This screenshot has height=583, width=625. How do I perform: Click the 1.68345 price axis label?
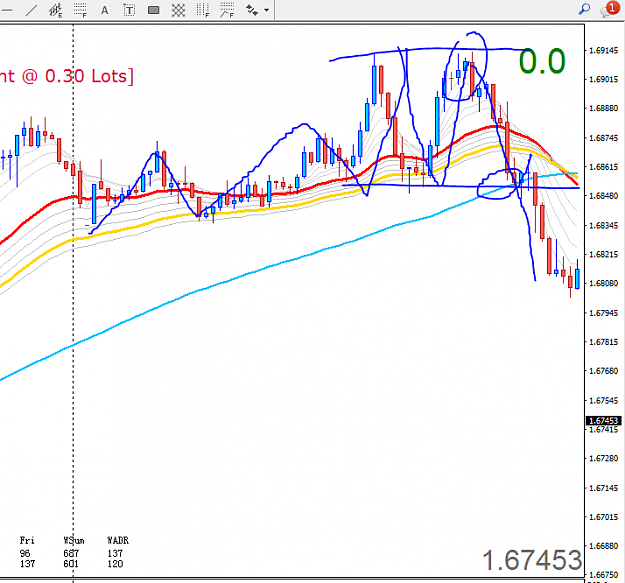(603, 225)
